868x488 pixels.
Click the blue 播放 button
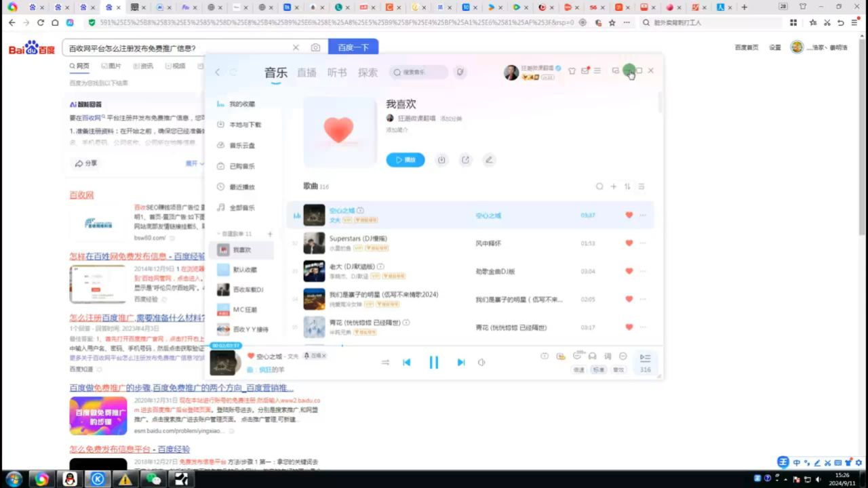click(406, 160)
